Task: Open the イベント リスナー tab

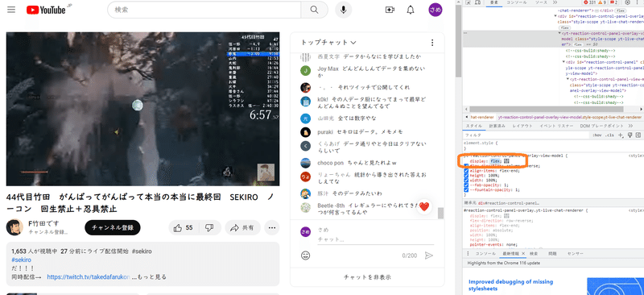Action: (556, 126)
